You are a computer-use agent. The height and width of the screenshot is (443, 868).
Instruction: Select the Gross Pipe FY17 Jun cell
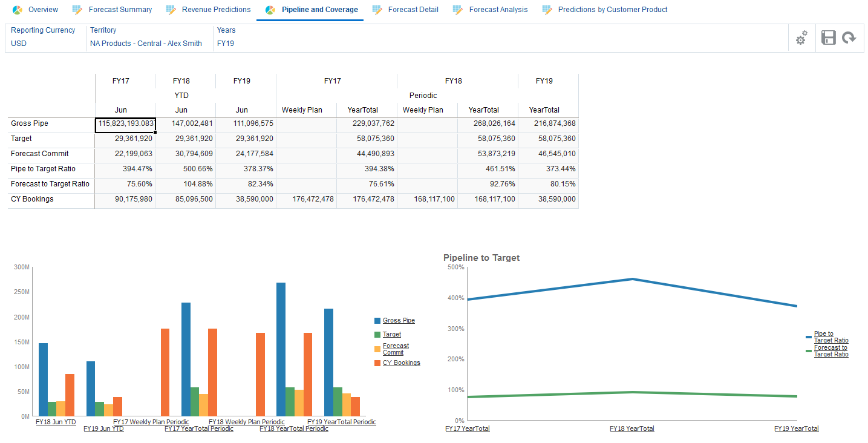click(125, 124)
